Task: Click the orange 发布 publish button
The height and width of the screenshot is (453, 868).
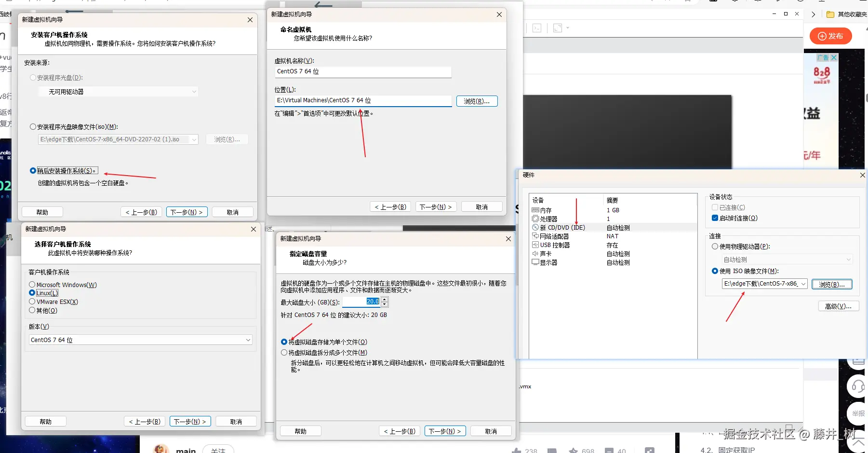Action: tap(831, 36)
